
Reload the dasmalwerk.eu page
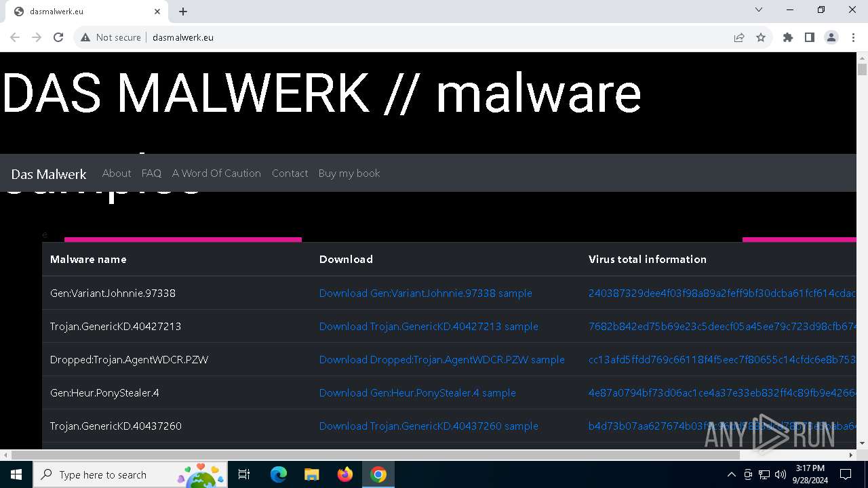(x=58, y=37)
